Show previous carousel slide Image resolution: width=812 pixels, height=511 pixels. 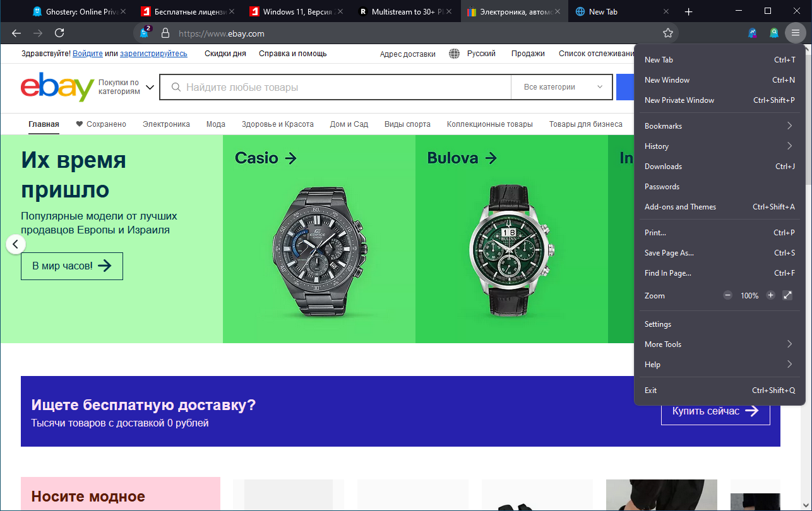click(x=16, y=244)
